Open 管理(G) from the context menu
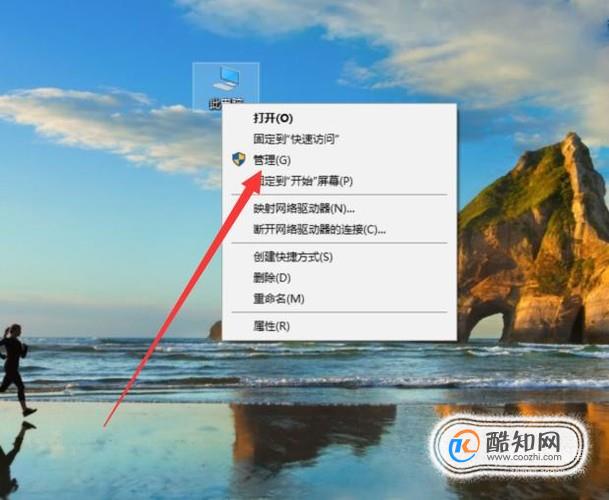 pyautogui.click(x=272, y=160)
